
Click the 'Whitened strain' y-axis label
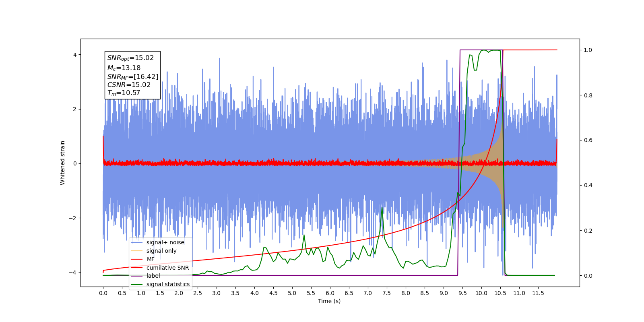[62, 163]
